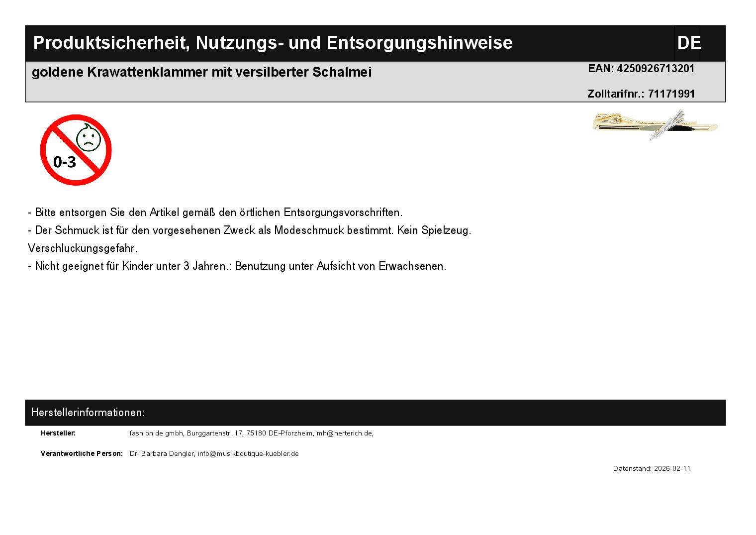The image size is (756, 535).
Task: Select the disposal instruction line 'Bitte entsorgen Sie'
Action: tap(215, 213)
